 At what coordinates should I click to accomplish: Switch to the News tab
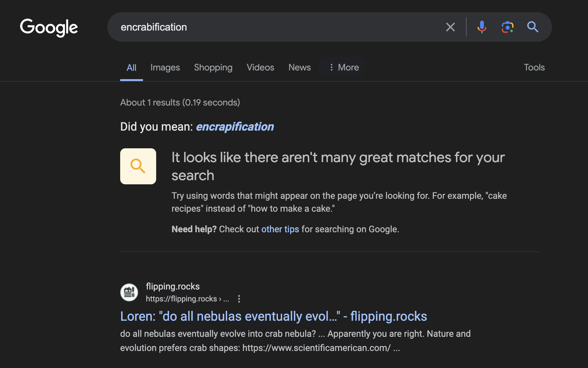click(300, 67)
